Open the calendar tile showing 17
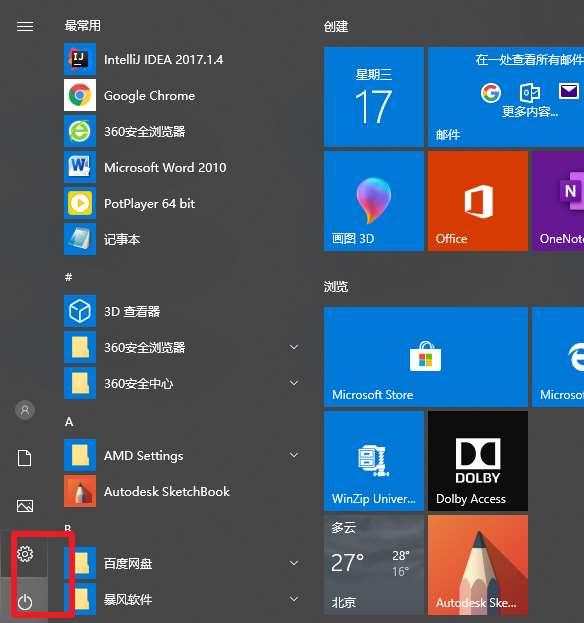 [374, 97]
